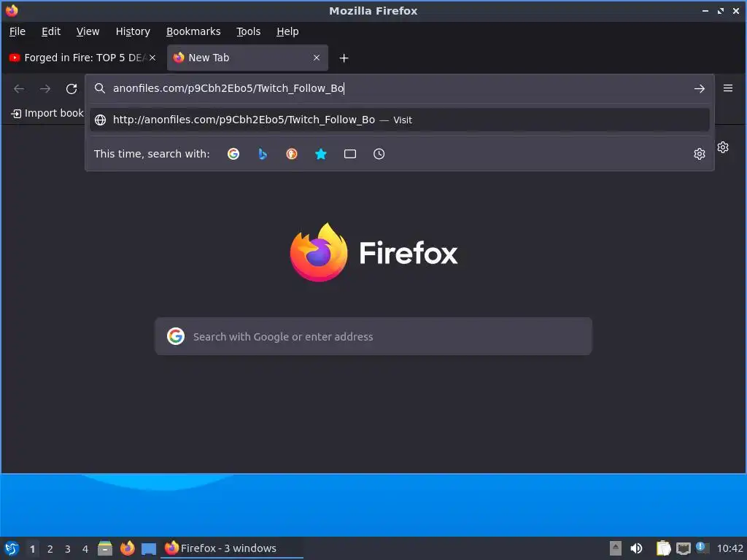Open search settings gear in URL dropdown
Viewport: 747px width, 560px height.
[x=700, y=154]
